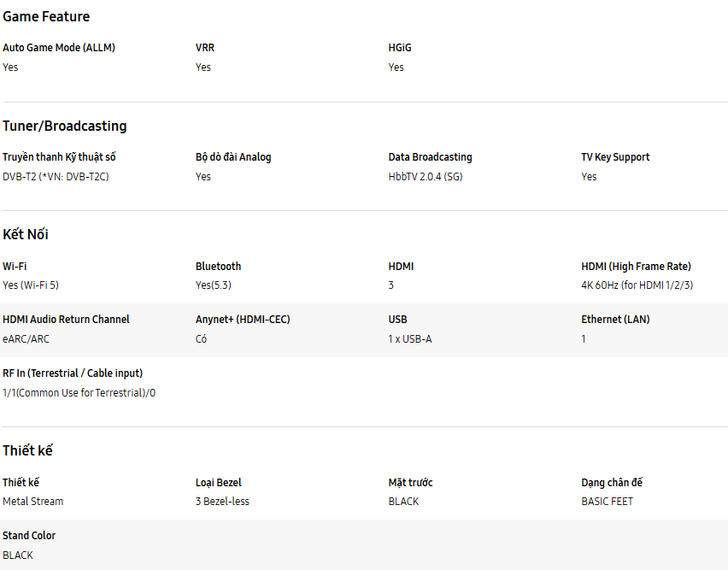Screen dimensions: 728x570
Task: Select the Ethernet (LAN) label
Action: (615, 320)
